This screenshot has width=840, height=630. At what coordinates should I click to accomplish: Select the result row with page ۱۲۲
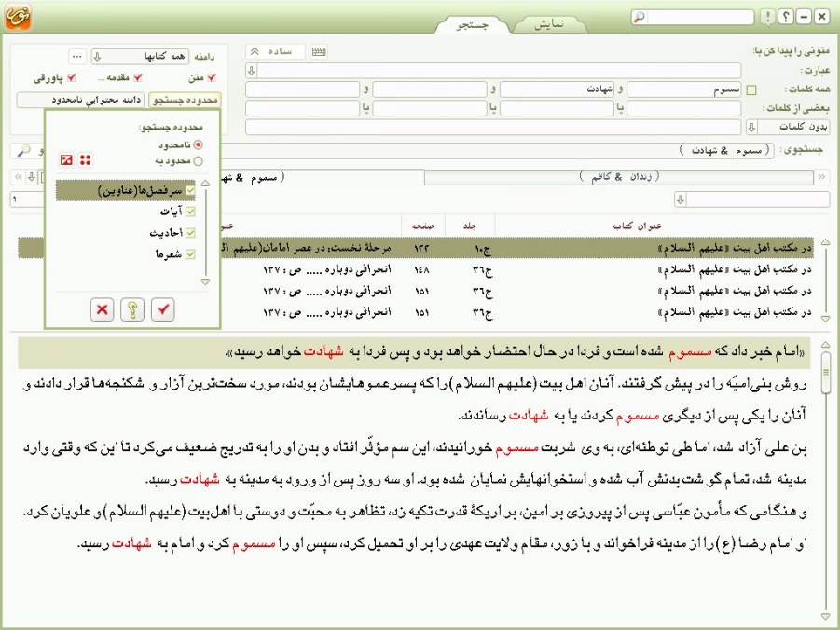[416, 248]
